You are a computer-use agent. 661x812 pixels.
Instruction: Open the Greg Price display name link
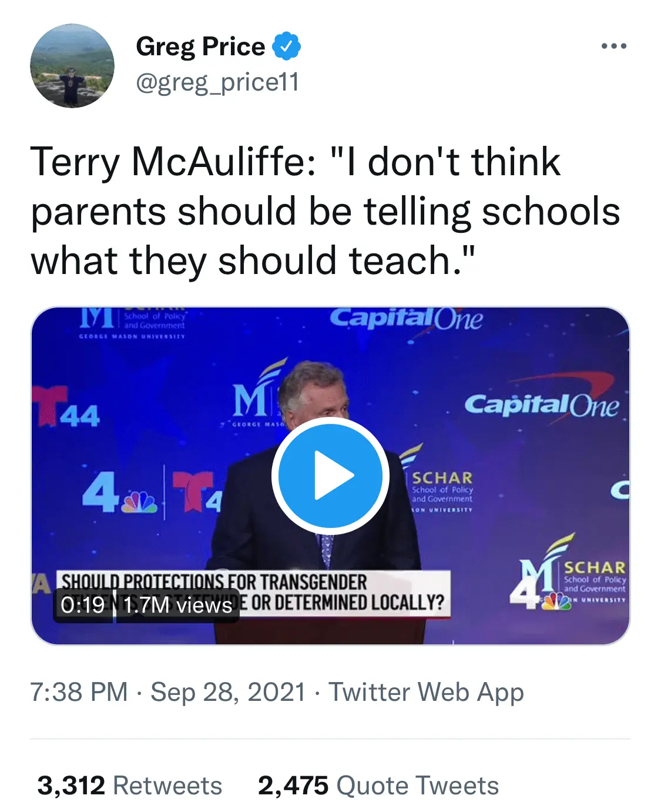click(200, 46)
